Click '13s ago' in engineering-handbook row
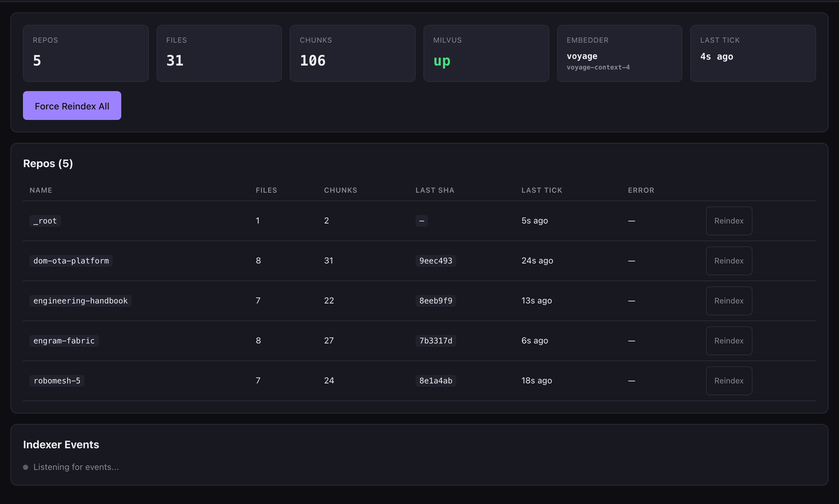Screen dimensions: 839x504 537,301
